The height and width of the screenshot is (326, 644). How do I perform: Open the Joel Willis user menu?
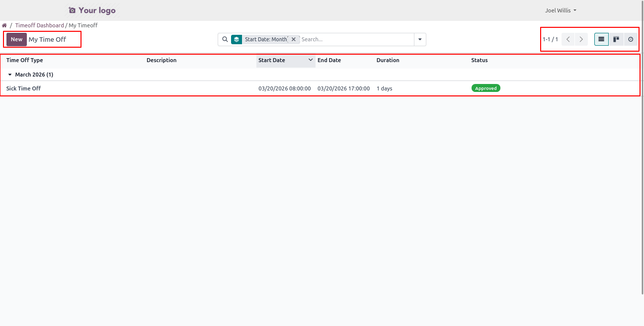click(x=561, y=10)
